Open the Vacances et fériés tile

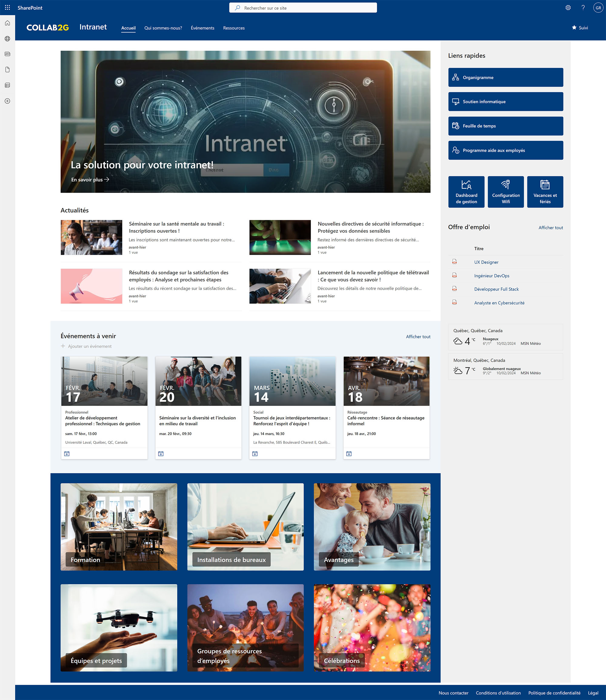coord(545,192)
